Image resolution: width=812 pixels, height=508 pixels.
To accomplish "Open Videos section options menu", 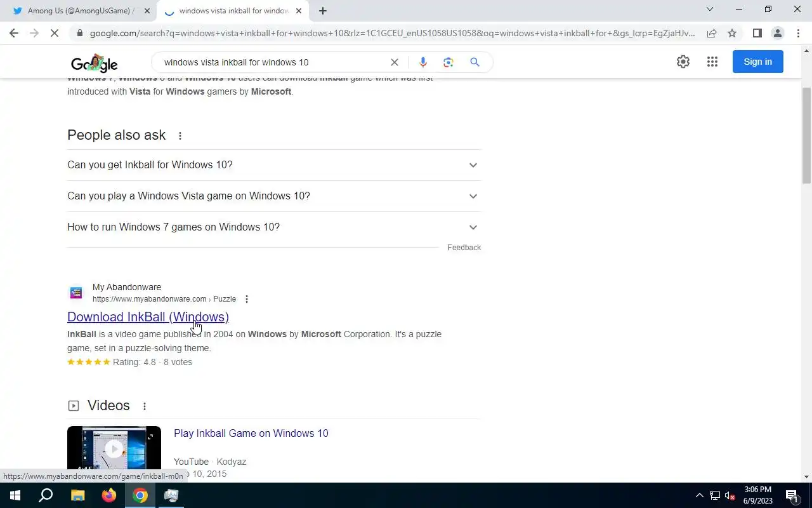I will pos(145,406).
